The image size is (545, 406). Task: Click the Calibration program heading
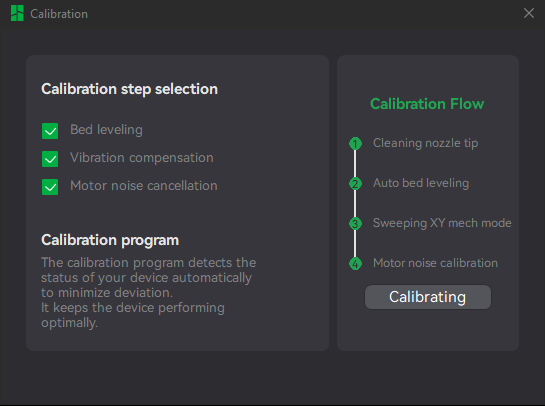click(110, 240)
